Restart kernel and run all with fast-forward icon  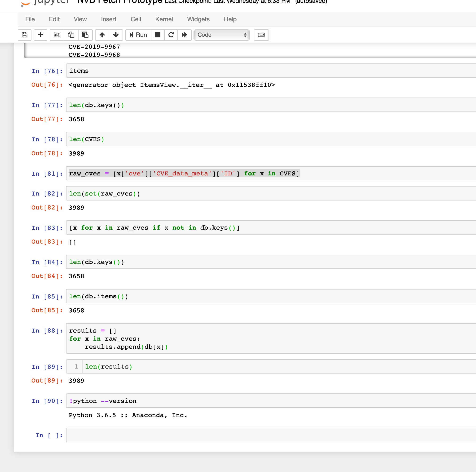click(x=184, y=35)
